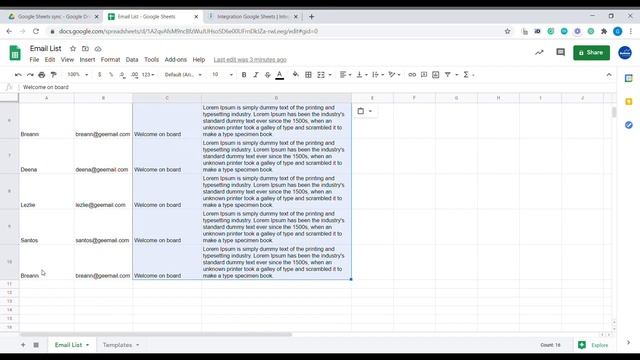Image resolution: width=640 pixels, height=360 pixels.
Task: Merge the selected cells
Action: pyautogui.click(x=321, y=75)
